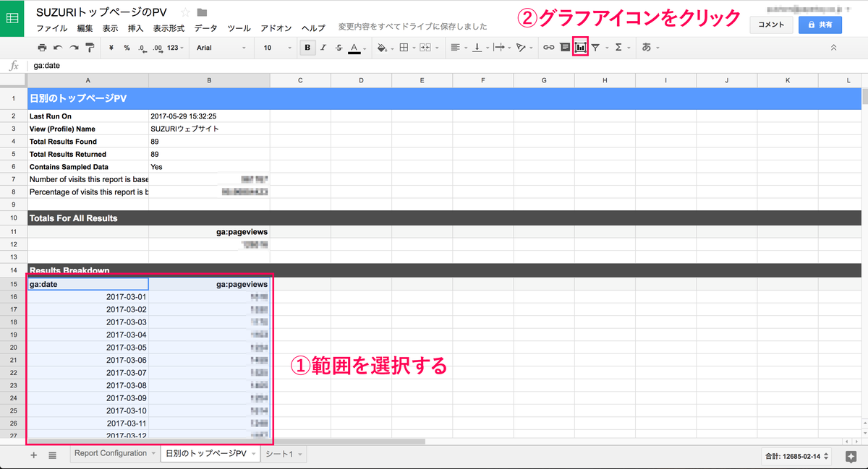The image size is (868, 469).
Task: Toggle strikethrough formatting
Action: pos(339,48)
